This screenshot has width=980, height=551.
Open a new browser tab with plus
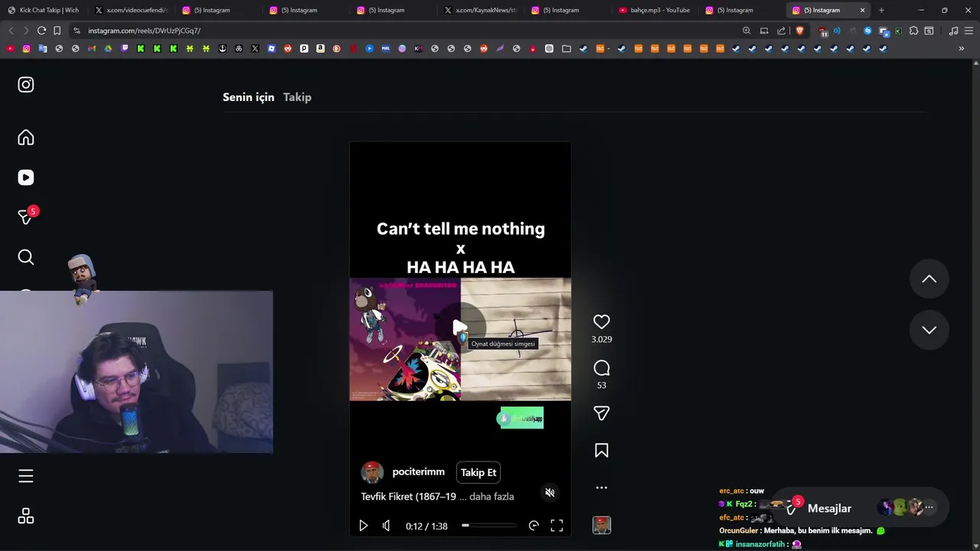[x=881, y=10]
